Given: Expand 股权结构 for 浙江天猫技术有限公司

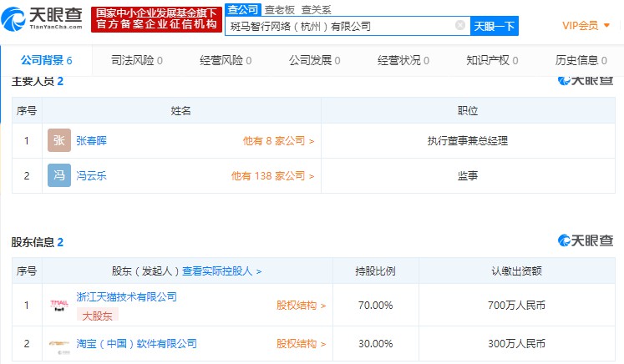Looking at the screenshot, I should click(x=301, y=306).
